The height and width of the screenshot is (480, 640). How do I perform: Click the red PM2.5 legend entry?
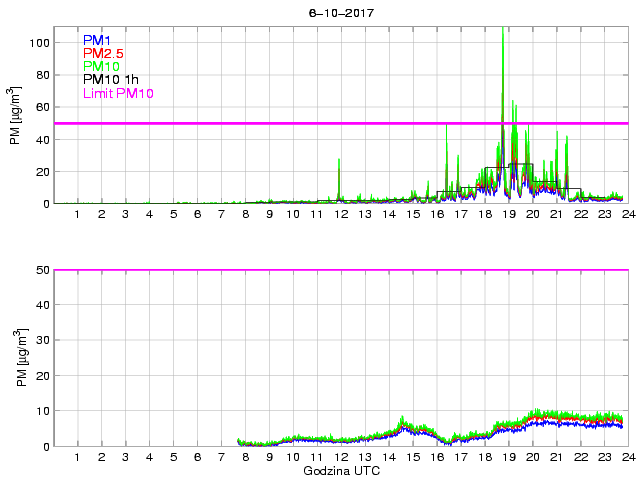click(103, 53)
